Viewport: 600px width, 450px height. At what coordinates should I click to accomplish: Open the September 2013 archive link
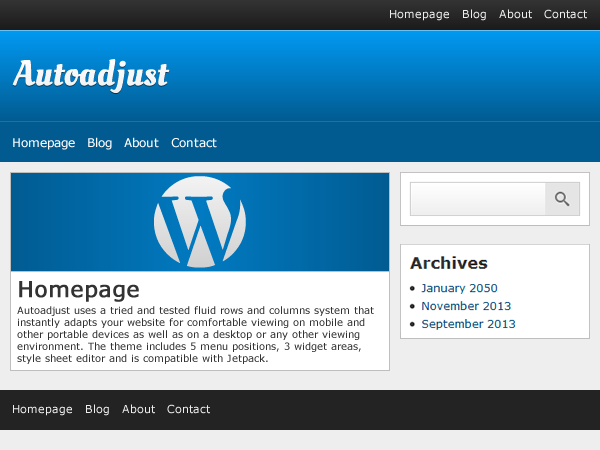click(468, 324)
